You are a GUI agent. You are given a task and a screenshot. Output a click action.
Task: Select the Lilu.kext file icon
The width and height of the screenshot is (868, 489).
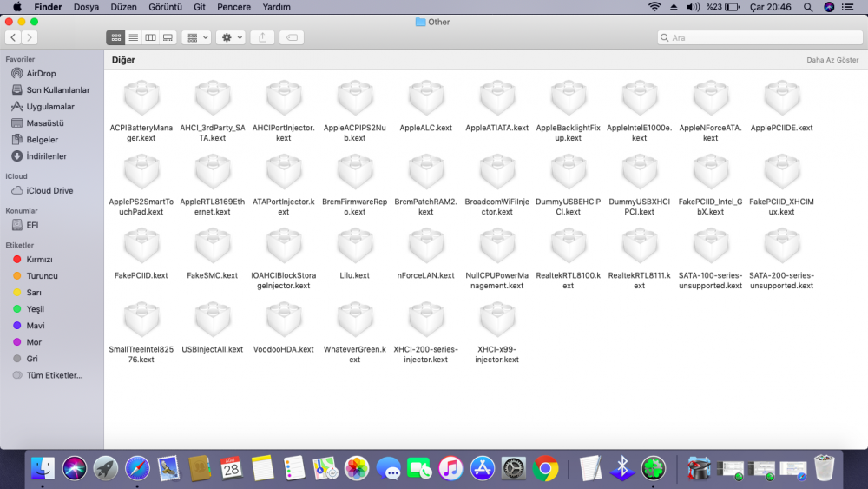point(354,247)
